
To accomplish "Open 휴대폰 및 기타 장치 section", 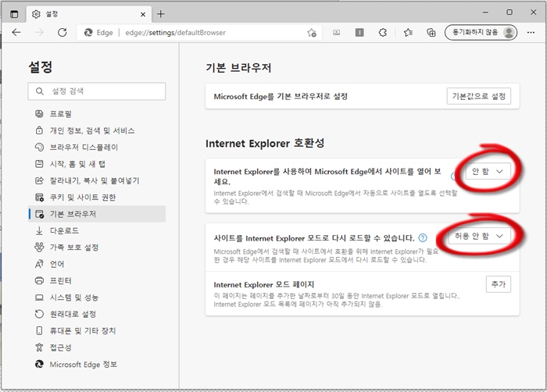I will coord(97,330).
